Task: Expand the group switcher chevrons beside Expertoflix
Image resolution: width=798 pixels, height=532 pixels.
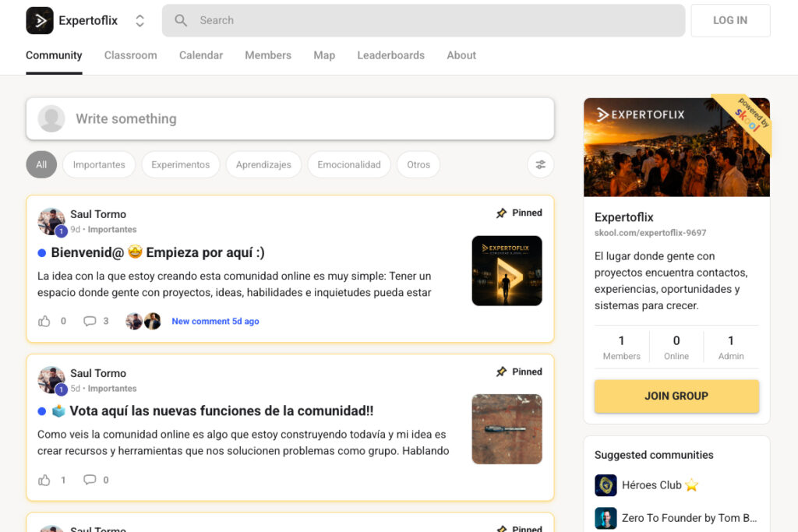Action: tap(139, 21)
